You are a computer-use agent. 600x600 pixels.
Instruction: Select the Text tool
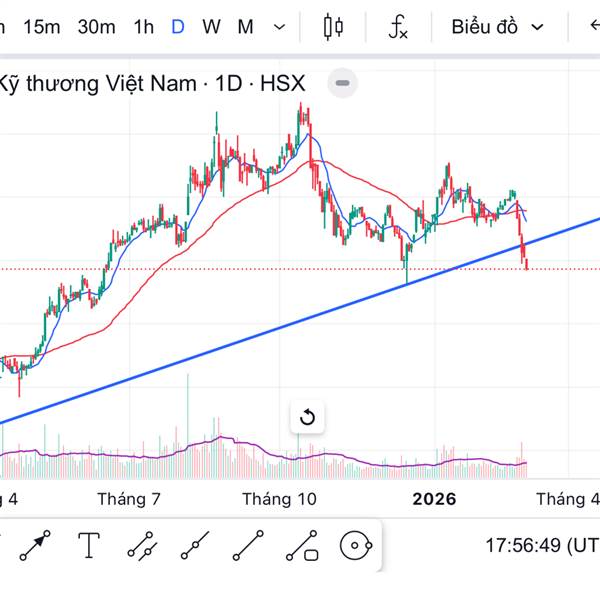pos(89,546)
